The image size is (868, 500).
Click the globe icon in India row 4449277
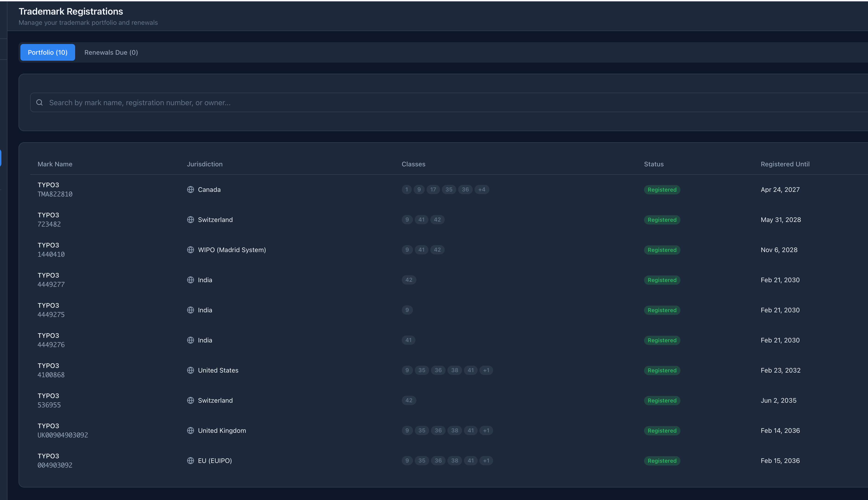190,280
